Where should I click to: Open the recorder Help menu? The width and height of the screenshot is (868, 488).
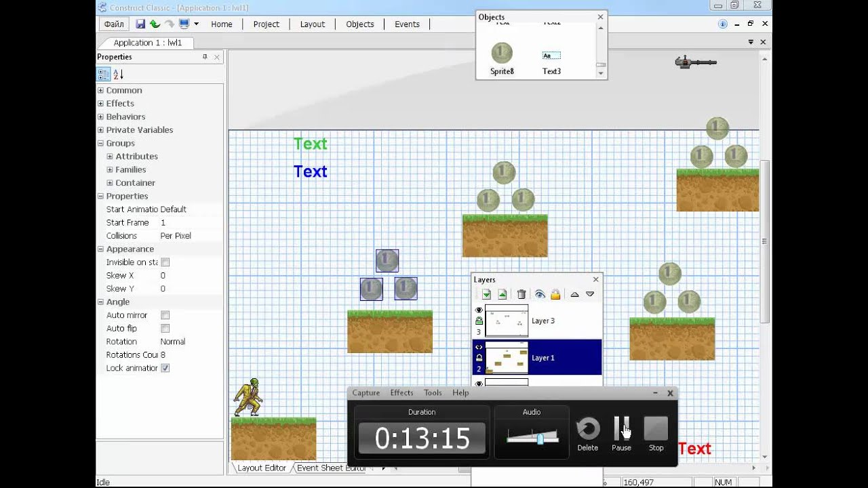(x=460, y=393)
